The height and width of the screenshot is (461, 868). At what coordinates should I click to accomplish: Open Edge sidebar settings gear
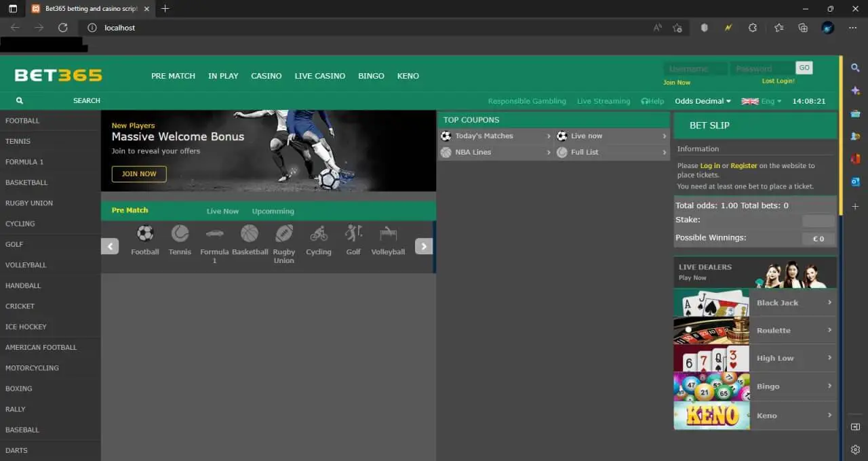855,449
